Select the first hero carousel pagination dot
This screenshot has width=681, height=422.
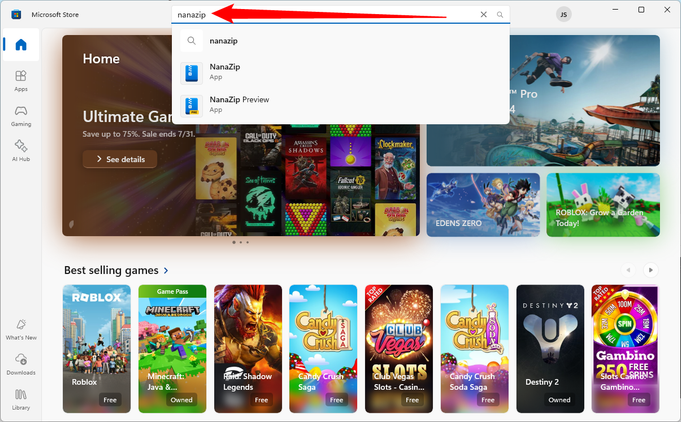click(234, 242)
